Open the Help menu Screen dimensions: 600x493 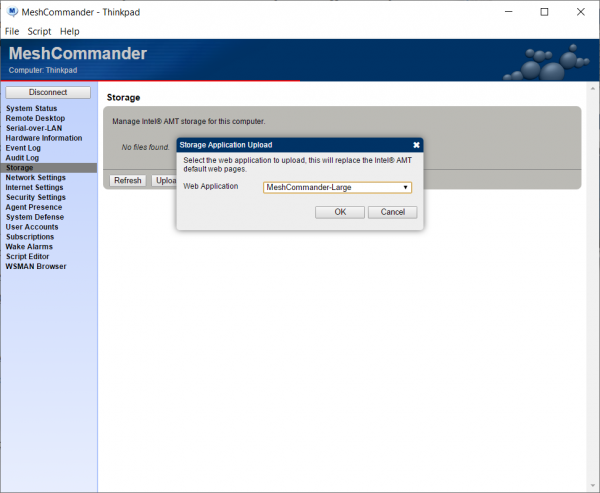70,31
